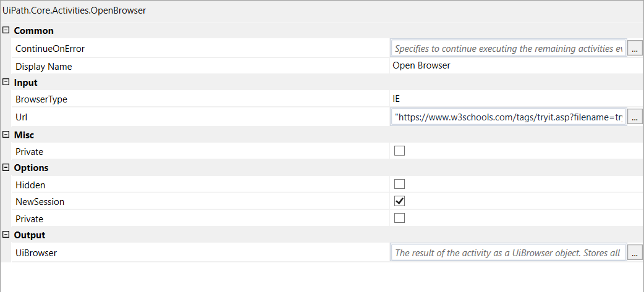Viewport: 644px width, 292px height.
Task: Collapse the Input section
Action: pyautogui.click(x=6, y=82)
